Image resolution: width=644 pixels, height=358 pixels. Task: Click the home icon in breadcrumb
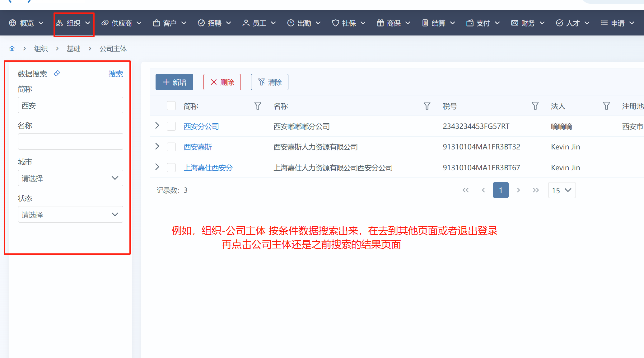12,49
